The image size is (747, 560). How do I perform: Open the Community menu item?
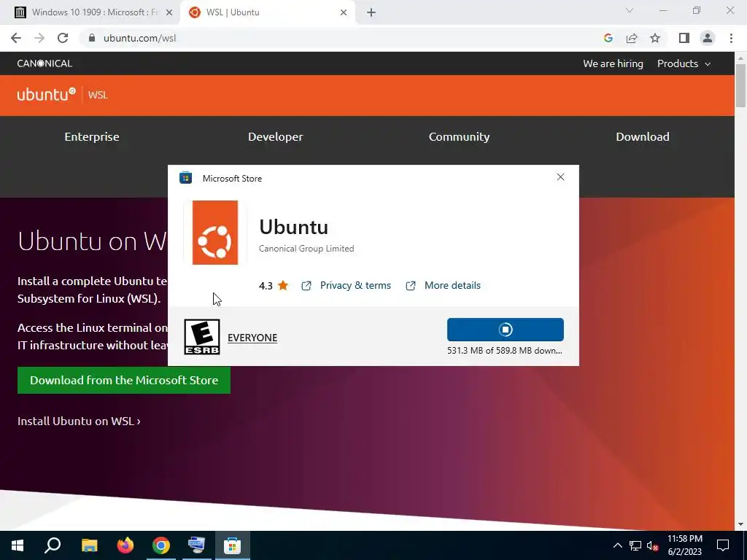(x=460, y=136)
